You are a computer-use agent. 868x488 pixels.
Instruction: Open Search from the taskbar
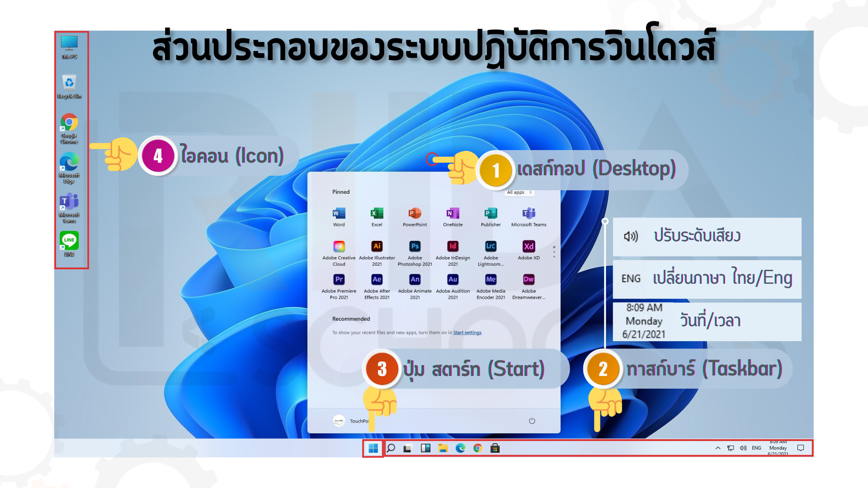pyautogui.click(x=391, y=448)
